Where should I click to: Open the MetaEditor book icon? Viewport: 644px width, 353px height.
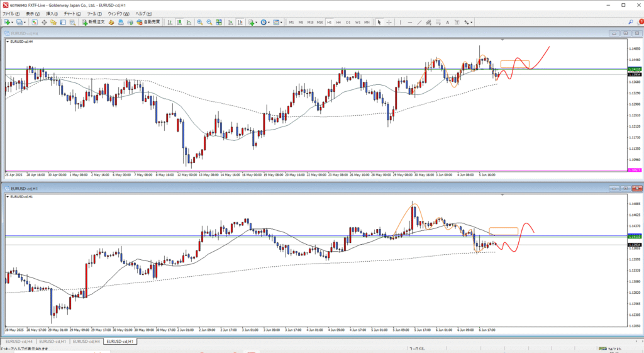click(111, 22)
